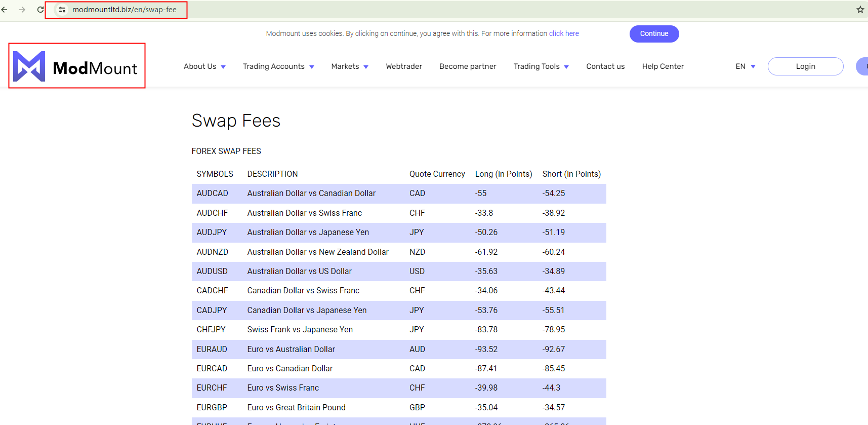Image resolution: width=868 pixels, height=425 pixels.
Task: Open Trading Tools dropdown menu
Action: pyautogui.click(x=541, y=66)
